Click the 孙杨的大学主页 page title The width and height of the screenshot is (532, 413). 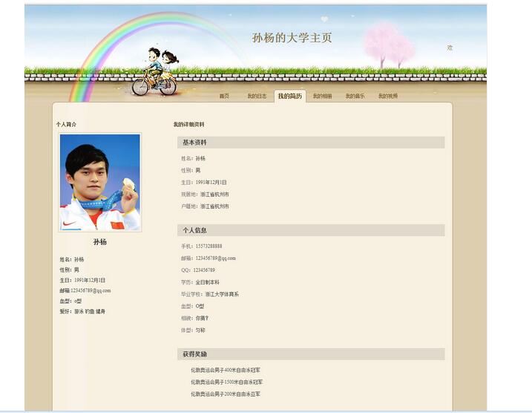pyautogui.click(x=292, y=38)
